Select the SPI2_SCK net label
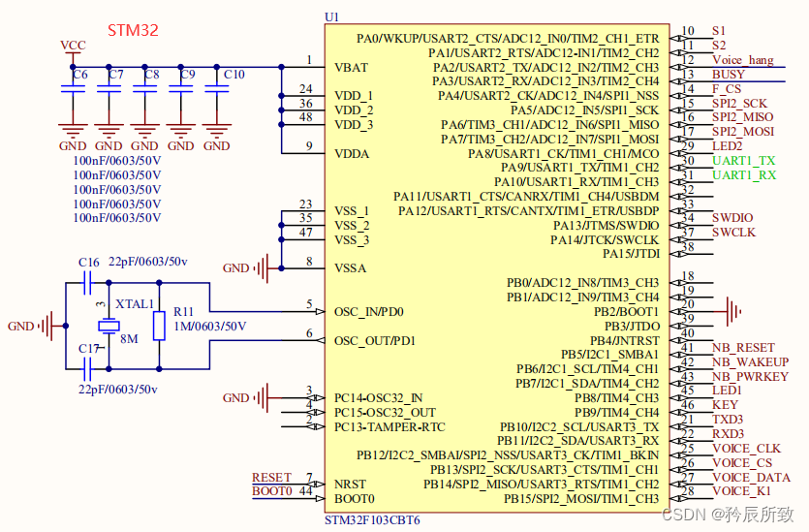The height and width of the screenshot is (532, 809). tap(739, 103)
